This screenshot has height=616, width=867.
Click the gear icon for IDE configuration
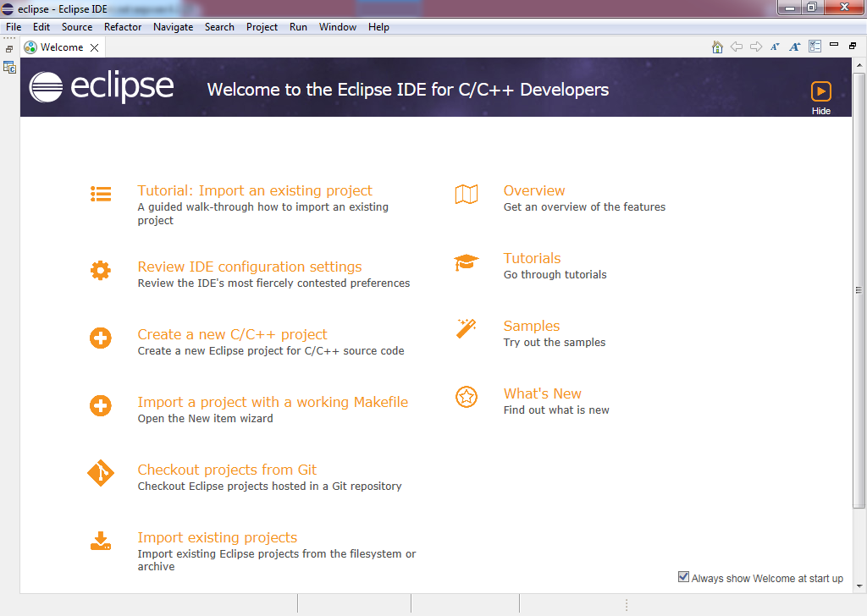[x=101, y=271]
